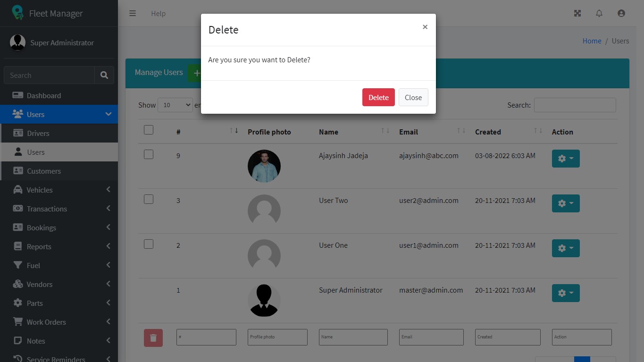The image size is (644, 362).
Task: Click the red trash bulk delete icon
Action: coord(153,338)
